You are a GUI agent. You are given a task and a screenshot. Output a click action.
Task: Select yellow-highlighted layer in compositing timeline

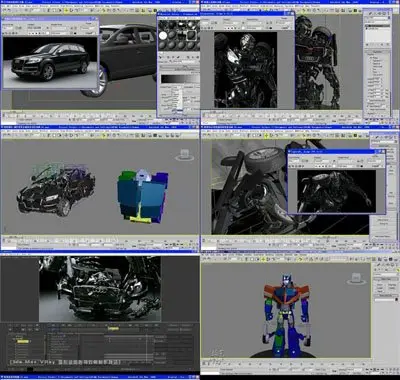[23, 341]
